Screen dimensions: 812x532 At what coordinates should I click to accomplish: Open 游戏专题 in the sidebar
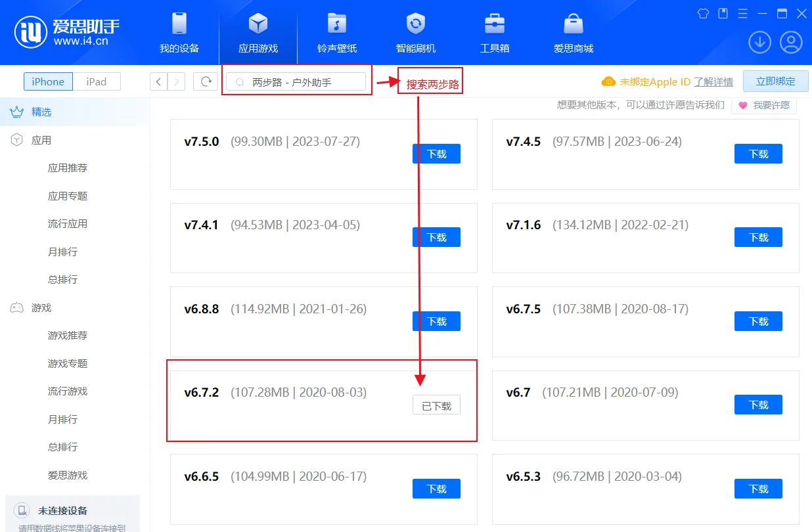pos(68,363)
